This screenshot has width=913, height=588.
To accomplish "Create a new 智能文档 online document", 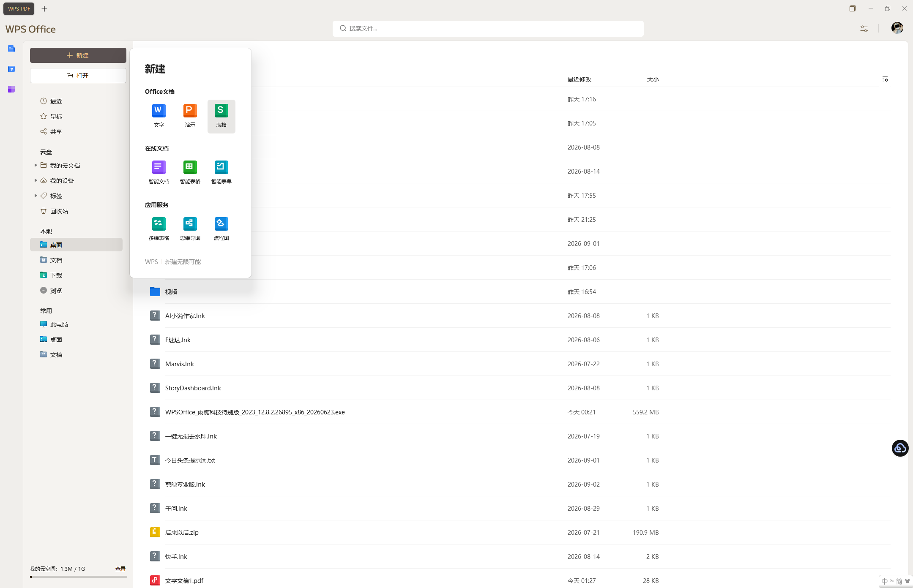I will (x=159, y=172).
